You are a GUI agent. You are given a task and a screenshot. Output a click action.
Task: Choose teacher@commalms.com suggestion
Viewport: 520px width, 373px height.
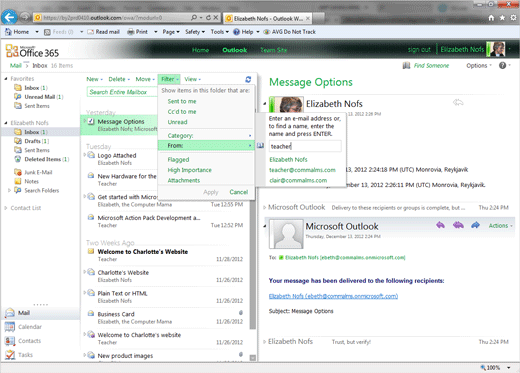click(302, 170)
